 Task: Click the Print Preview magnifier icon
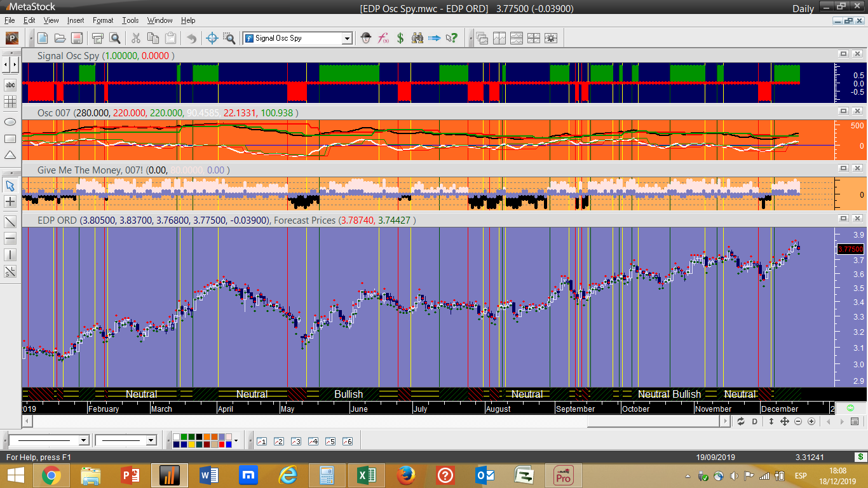click(115, 38)
